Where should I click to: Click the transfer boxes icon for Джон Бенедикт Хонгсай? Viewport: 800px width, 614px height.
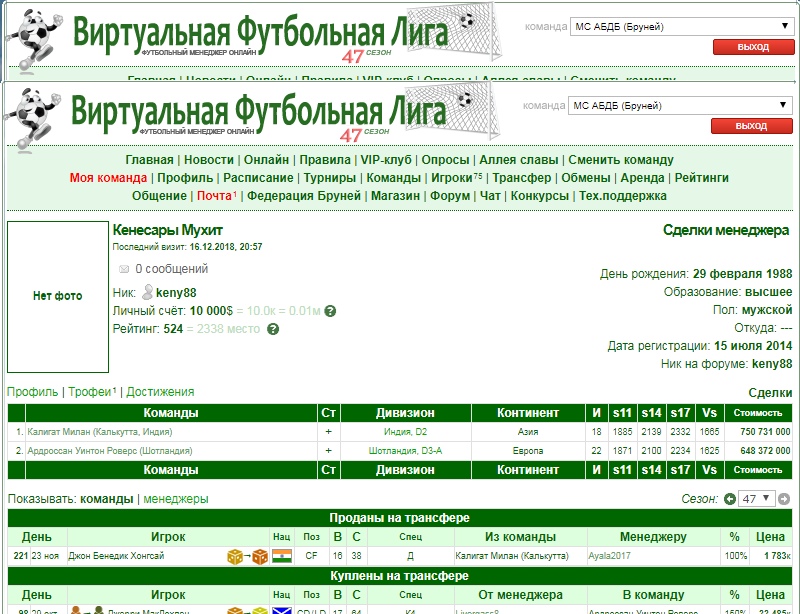[246, 556]
